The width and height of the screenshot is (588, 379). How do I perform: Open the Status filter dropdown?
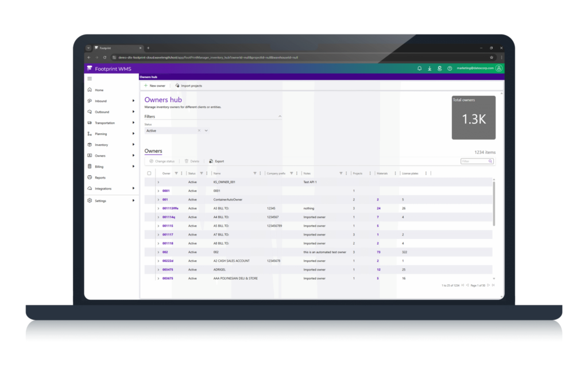[x=206, y=130]
